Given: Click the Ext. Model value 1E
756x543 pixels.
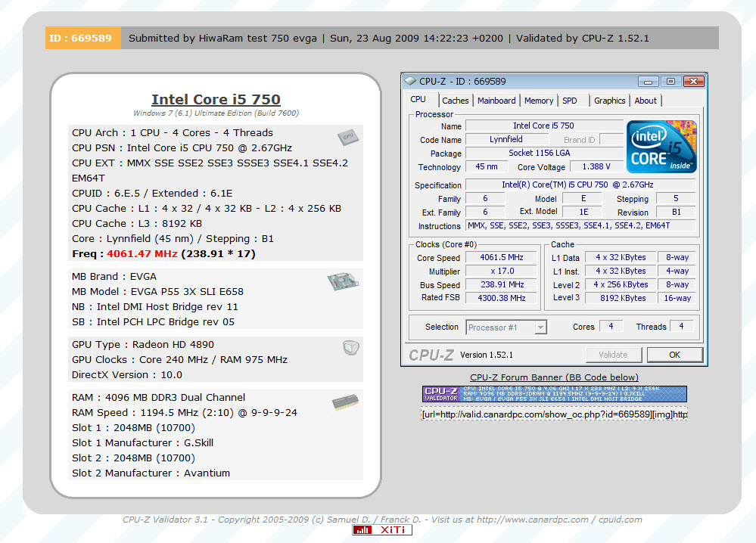Looking at the screenshot, I should pos(583,212).
